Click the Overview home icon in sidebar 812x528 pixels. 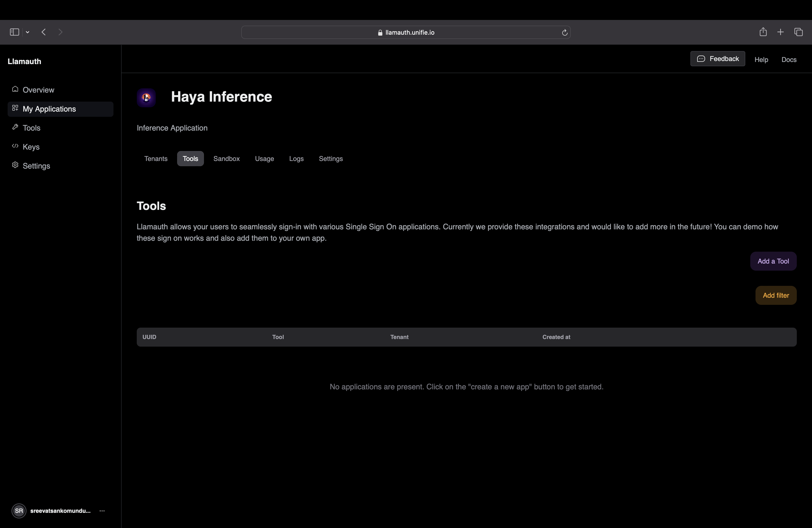[15, 89]
